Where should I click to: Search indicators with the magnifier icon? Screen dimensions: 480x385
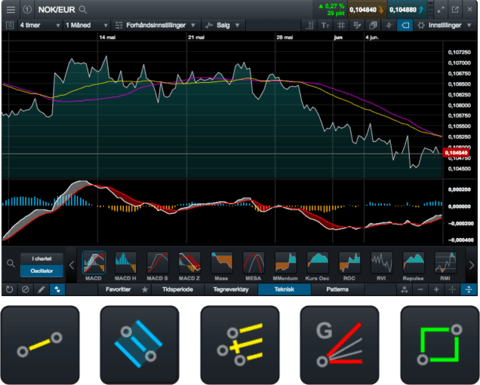pyautogui.click(x=11, y=264)
